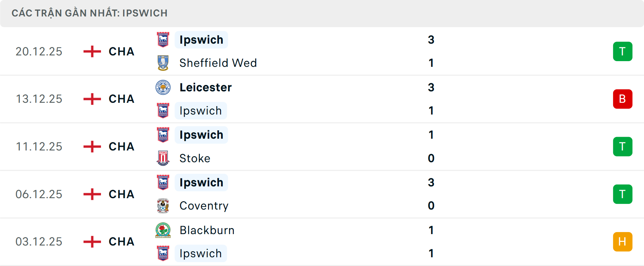Image resolution: width=644 pixels, height=266 pixels.
Task: Click the England flag next to the 20.12.25 match
Action: [91, 51]
